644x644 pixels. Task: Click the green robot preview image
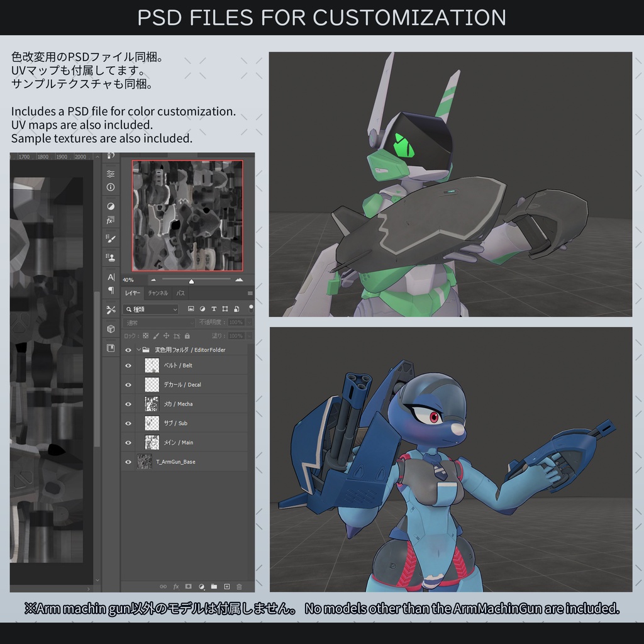click(x=450, y=184)
